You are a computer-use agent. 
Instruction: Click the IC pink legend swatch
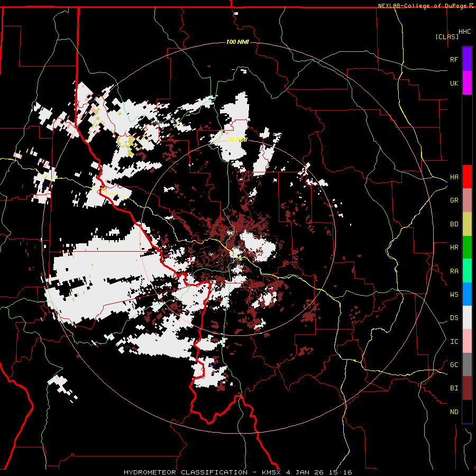pyautogui.click(x=467, y=341)
